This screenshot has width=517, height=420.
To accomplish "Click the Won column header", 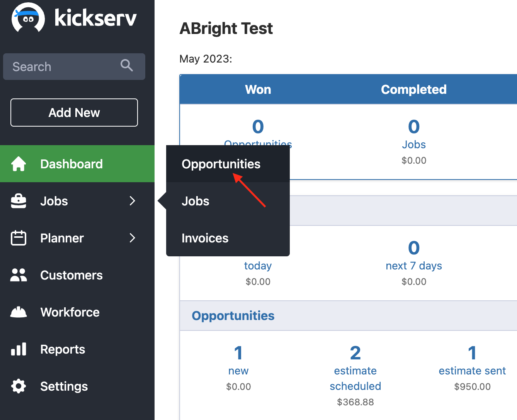I will 258,90.
